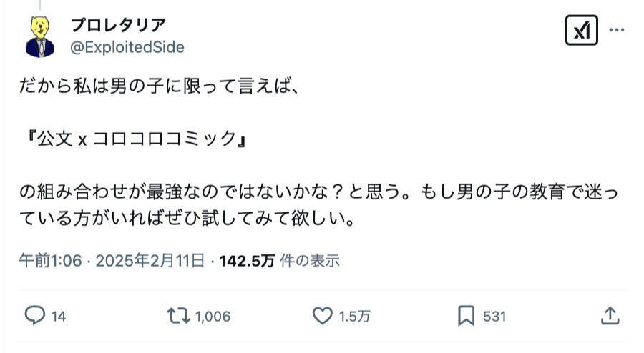This screenshot has height=353, width=644.
Task: Open the Grok AI explain icon
Action: click(x=581, y=31)
